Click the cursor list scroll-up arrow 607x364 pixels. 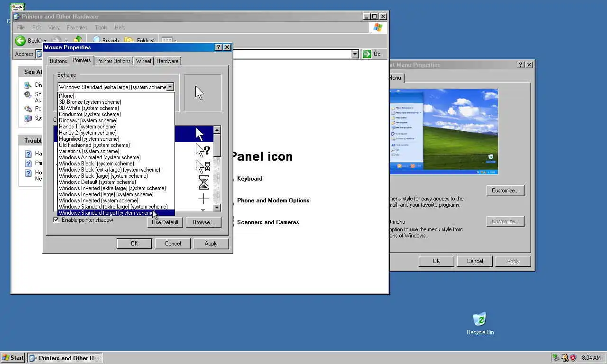[217, 130]
